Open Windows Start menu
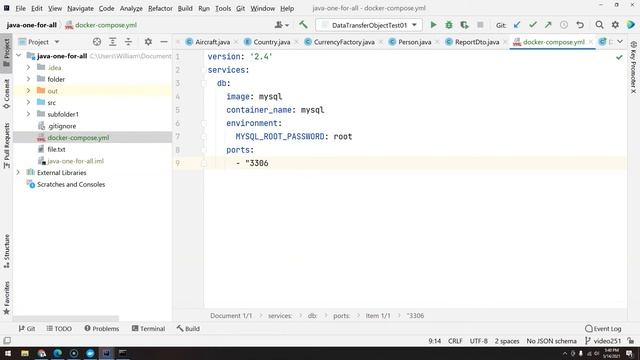640x360 pixels. (8, 353)
